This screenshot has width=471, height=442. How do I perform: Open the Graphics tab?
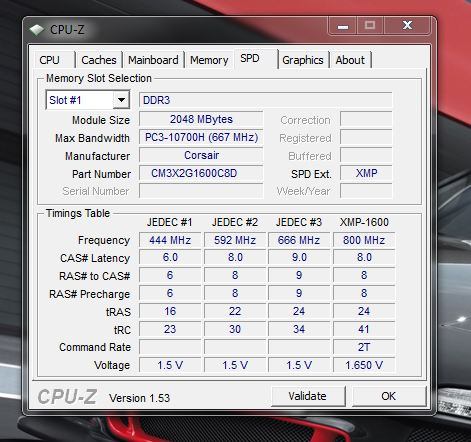(303, 60)
